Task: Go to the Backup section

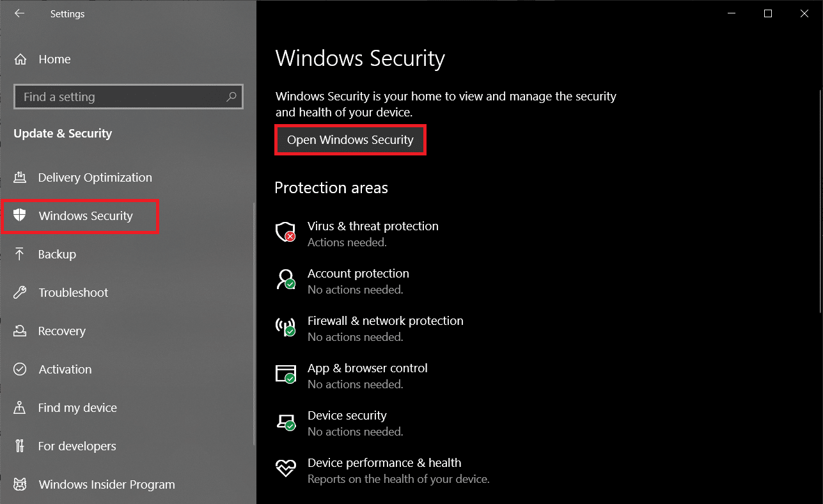Action: pyautogui.click(x=57, y=255)
